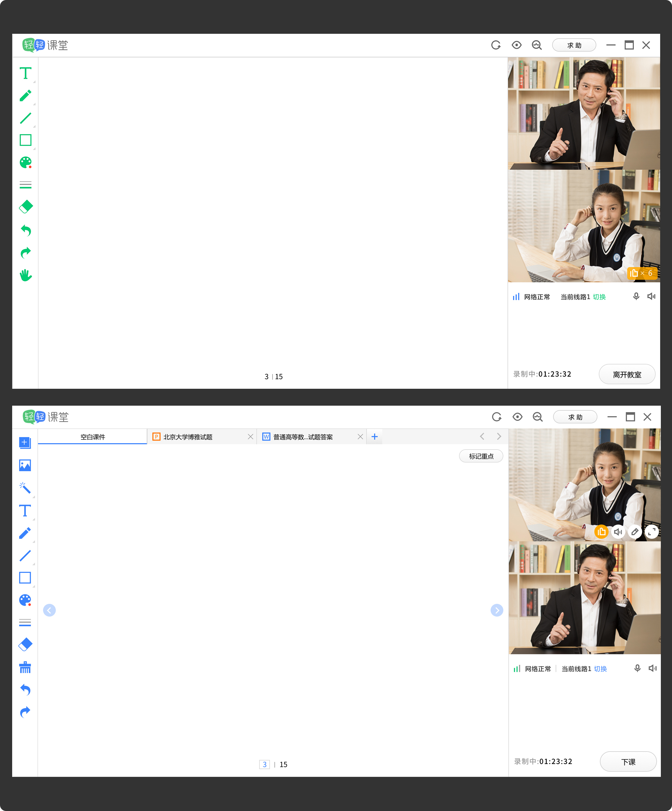Mute the student's audio on video overlay
This screenshot has height=811, width=672.
(618, 532)
